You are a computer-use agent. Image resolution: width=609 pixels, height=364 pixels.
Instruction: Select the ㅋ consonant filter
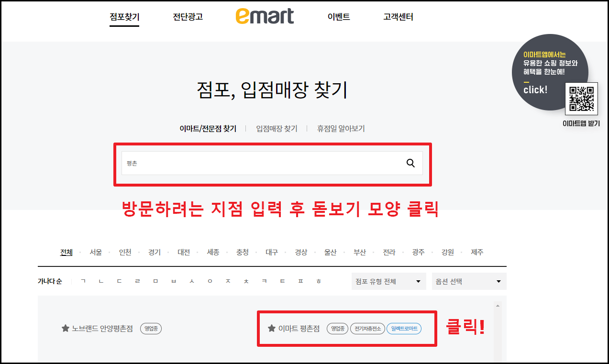(265, 281)
